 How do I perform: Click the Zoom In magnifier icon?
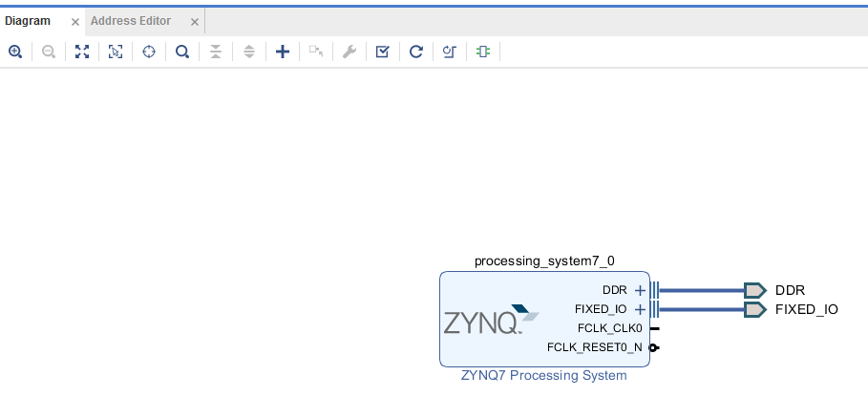[15, 52]
